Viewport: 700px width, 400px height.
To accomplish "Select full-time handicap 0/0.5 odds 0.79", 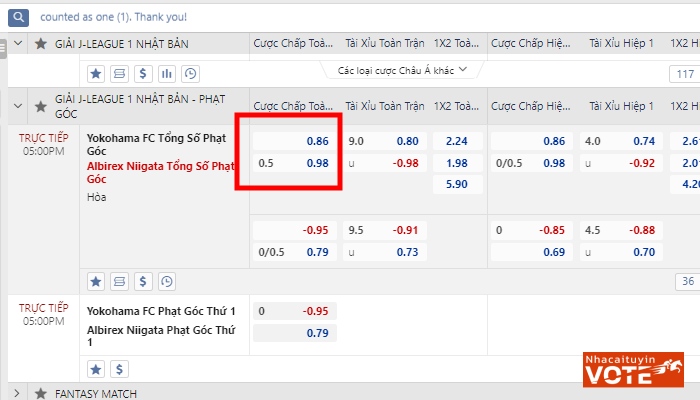I will pos(295,252).
